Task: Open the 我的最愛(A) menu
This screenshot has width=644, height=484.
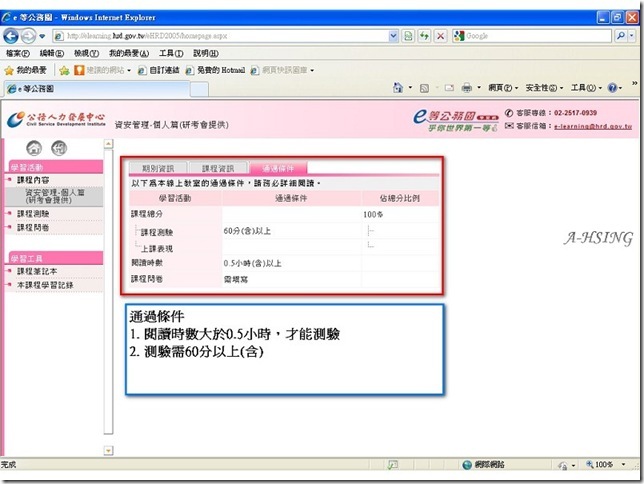Action: pyautogui.click(x=129, y=53)
